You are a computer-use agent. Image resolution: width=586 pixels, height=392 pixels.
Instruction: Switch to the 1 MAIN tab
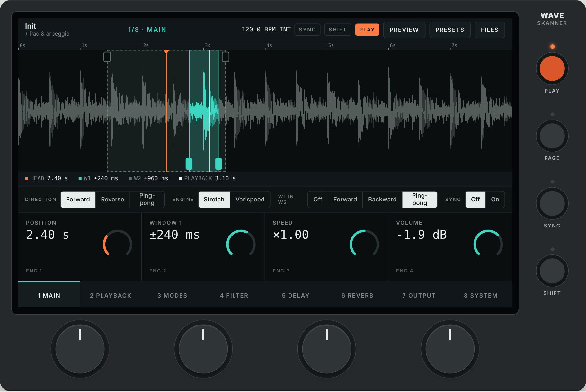(49, 295)
